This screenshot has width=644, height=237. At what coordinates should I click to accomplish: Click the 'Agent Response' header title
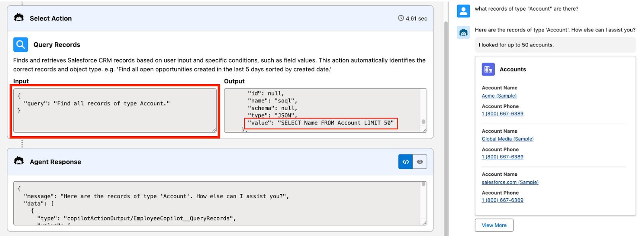56,162
